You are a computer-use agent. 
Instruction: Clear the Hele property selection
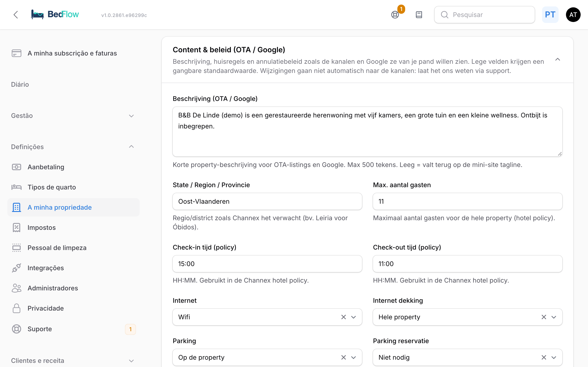(543, 317)
